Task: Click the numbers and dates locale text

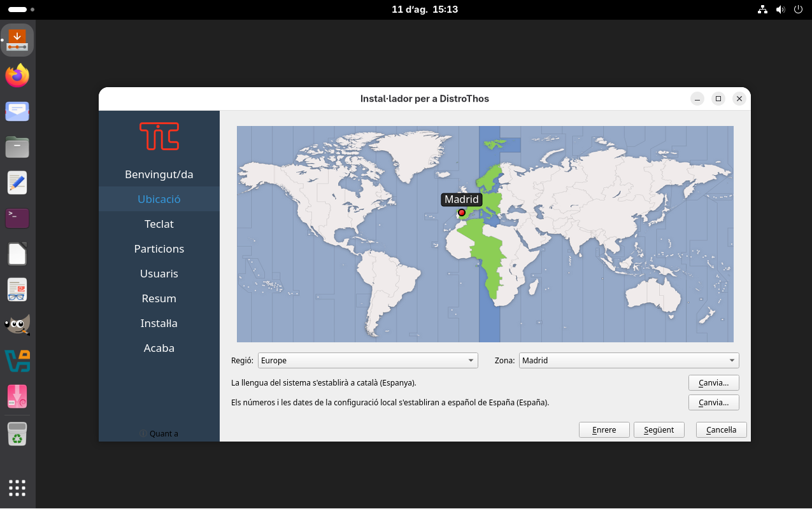Action: click(x=390, y=403)
